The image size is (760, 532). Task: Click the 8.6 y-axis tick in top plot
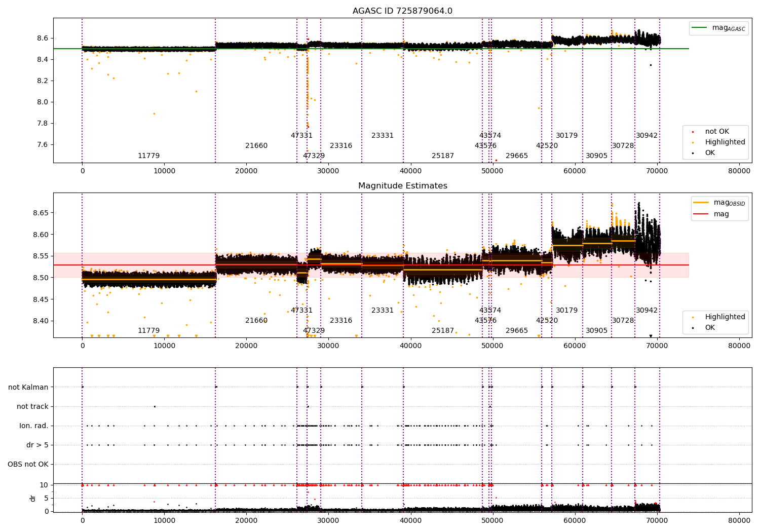point(43,39)
